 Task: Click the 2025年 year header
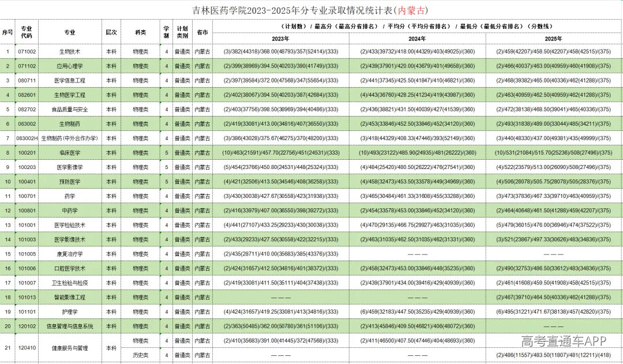554,39
